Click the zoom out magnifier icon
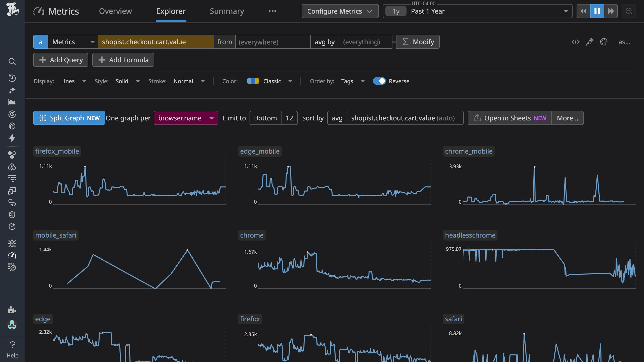The width and height of the screenshot is (644, 362). [x=629, y=11]
